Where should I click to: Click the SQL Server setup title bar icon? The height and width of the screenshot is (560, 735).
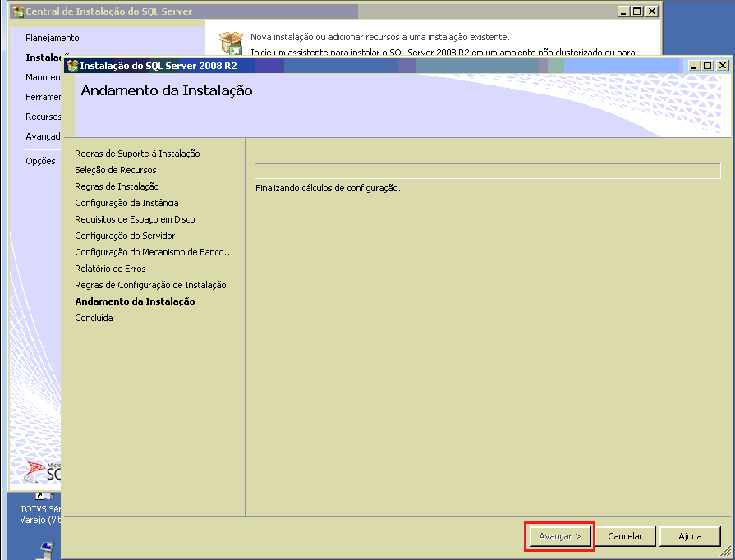point(72,66)
